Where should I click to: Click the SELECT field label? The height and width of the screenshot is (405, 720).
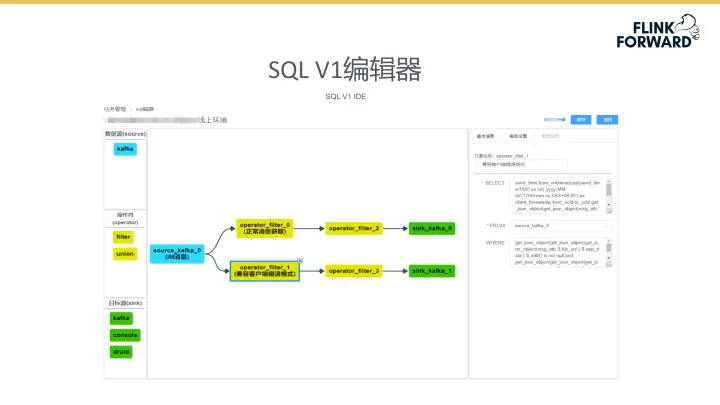(x=493, y=183)
